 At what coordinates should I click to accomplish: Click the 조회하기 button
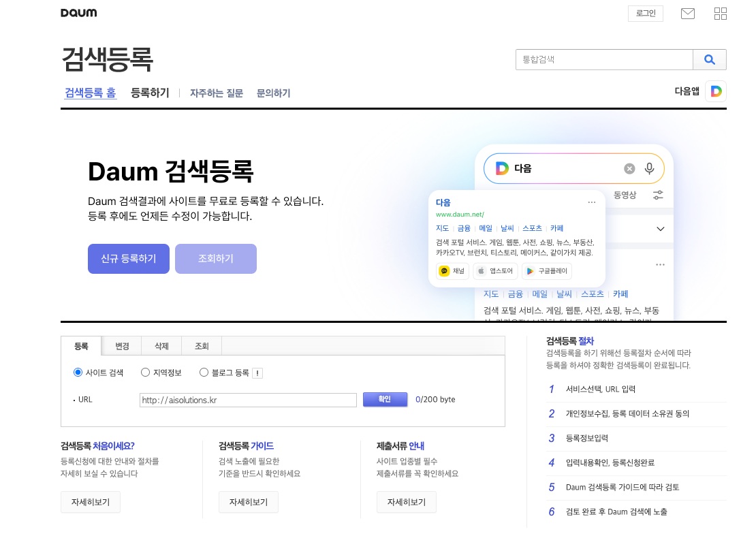click(x=215, y=259)
